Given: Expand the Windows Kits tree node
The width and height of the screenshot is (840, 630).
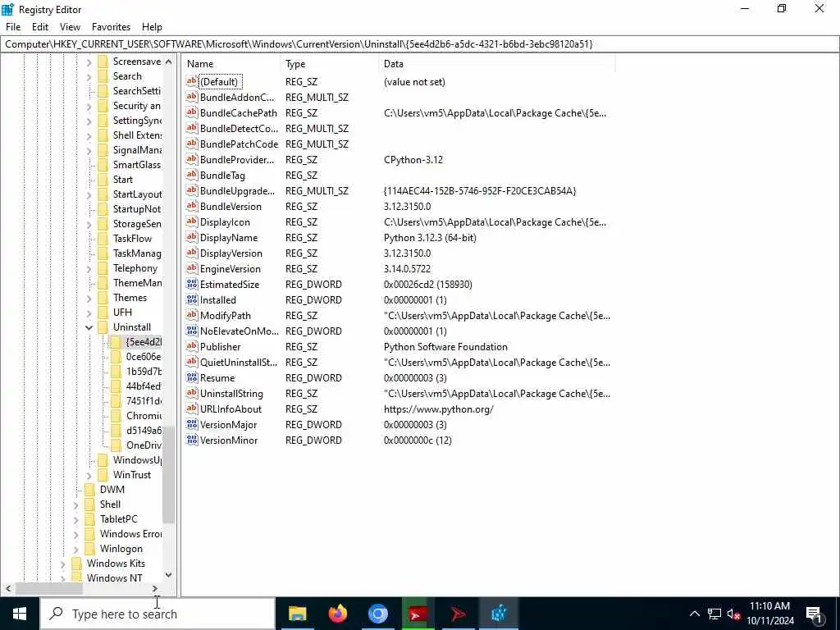Looking at the screenshot, I should click(62, 564).
